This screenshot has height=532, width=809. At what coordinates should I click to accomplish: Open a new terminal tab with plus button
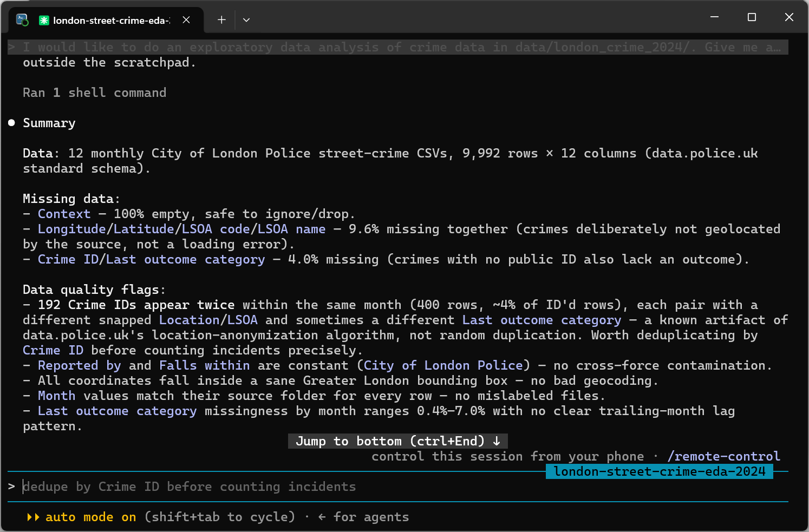click(221, 20)
